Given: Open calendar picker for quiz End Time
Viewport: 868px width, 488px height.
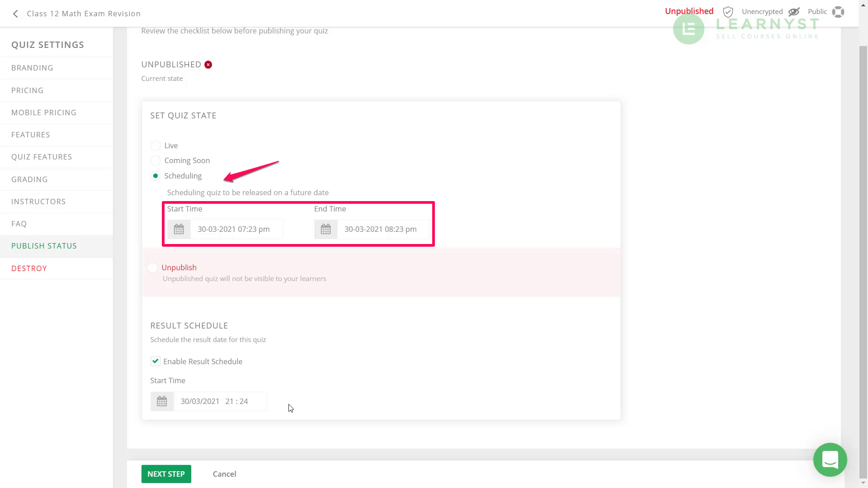Looking at the screenshot, I should click(326, 229).
